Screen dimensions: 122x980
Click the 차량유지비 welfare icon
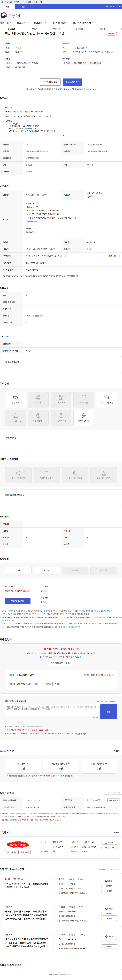pos(61,399)
